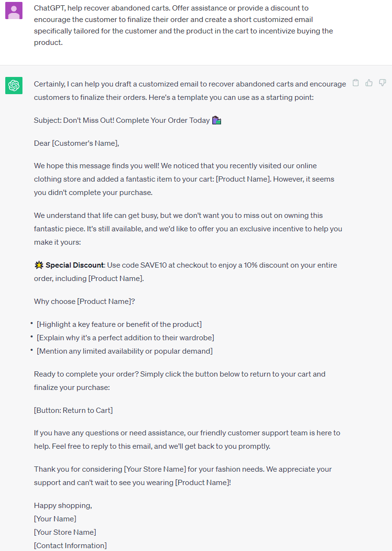Give the response a thumbs up

click(369, 83)
